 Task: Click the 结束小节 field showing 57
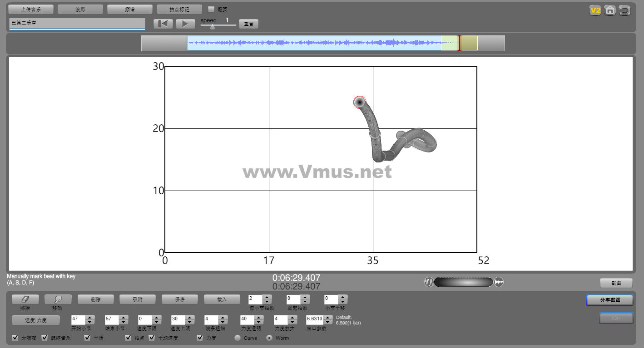(x=112, y=320)
